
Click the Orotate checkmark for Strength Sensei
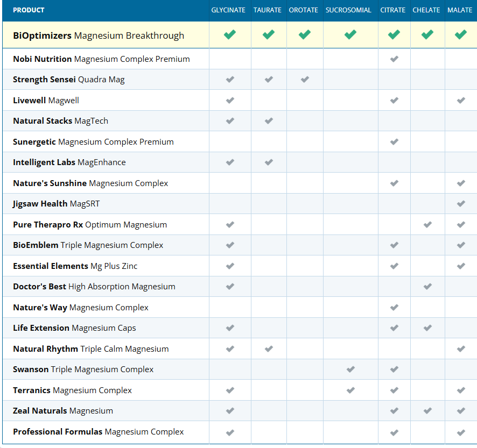(305, 80)
